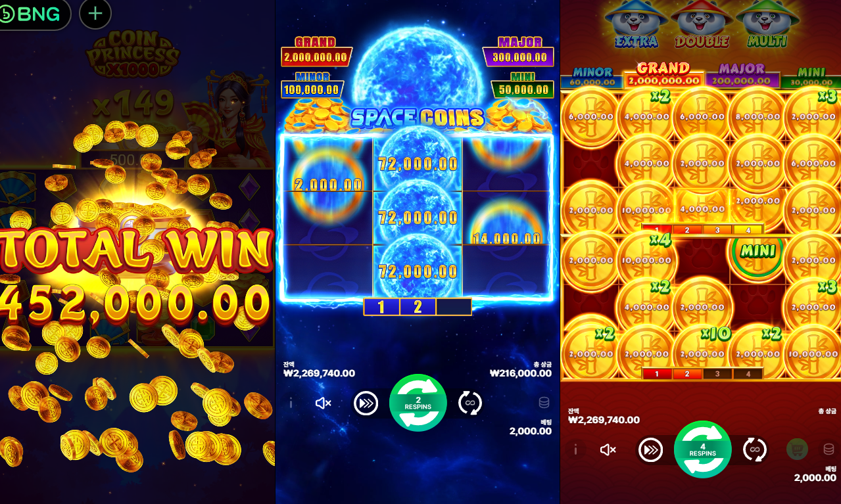
Task: Toggle turbo spin in panda coins game
Action: (x=650, y=449)
